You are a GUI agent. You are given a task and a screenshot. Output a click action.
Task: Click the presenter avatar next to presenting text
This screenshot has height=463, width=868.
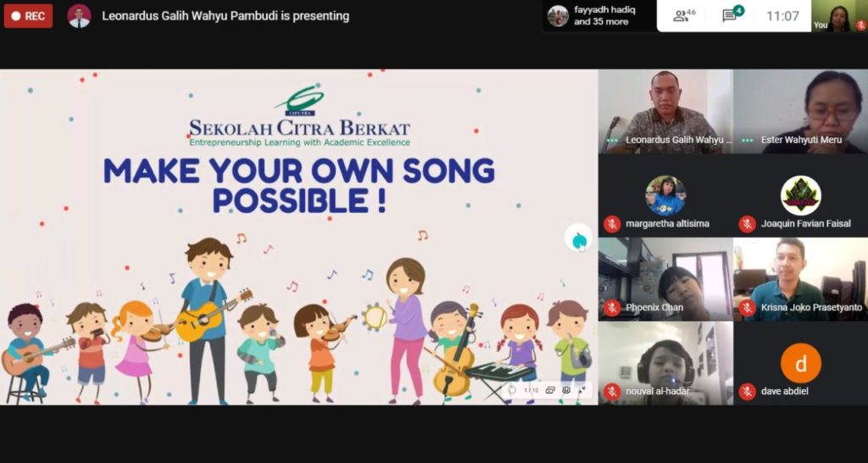(x=79, y=16)
